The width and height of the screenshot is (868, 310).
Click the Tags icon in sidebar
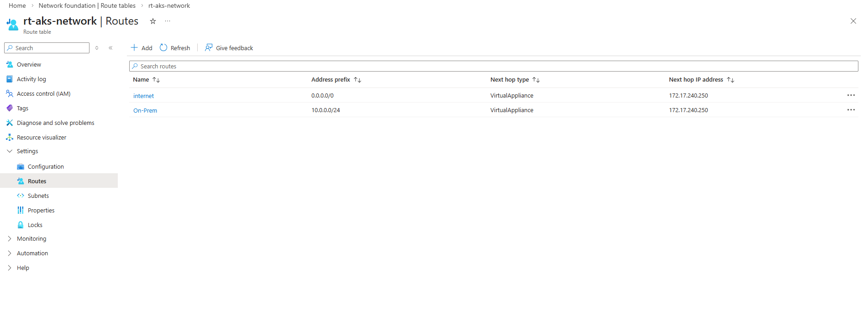10,108
